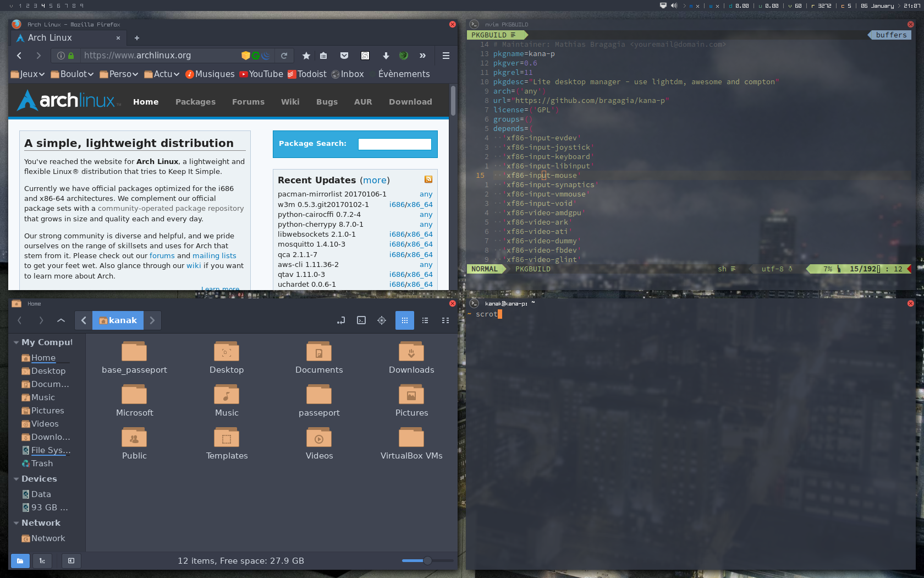The image size is (924, 578).
Task: Click the 'mailing lists' link
Action: click(x=214, y=256)
